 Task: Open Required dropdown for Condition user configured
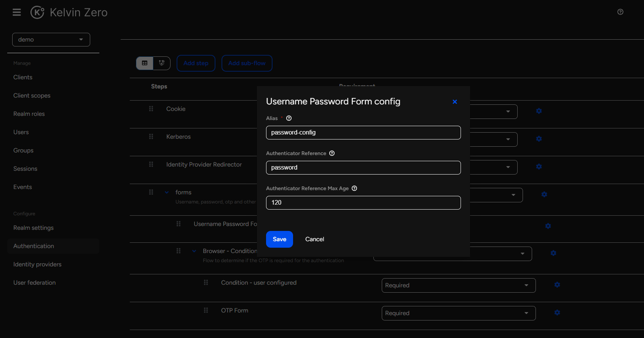coord(459,285)
